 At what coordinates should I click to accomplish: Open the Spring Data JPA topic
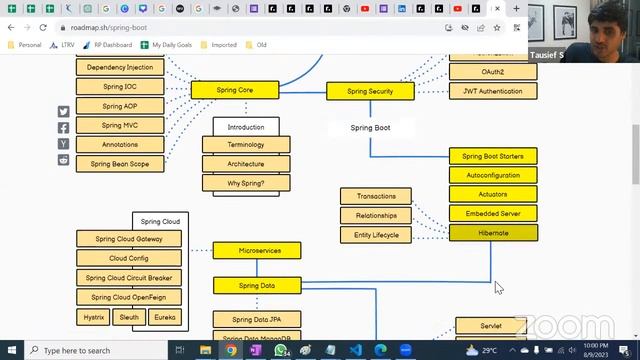tap(257, 319)
